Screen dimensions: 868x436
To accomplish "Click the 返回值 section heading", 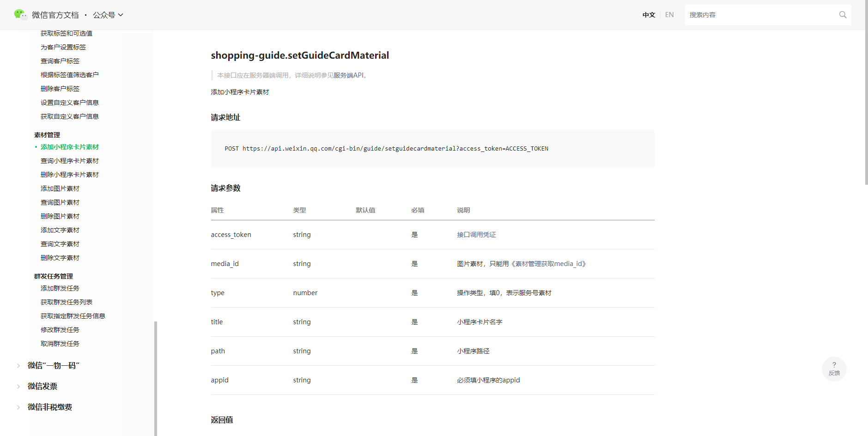I will [x=222, y=420].
